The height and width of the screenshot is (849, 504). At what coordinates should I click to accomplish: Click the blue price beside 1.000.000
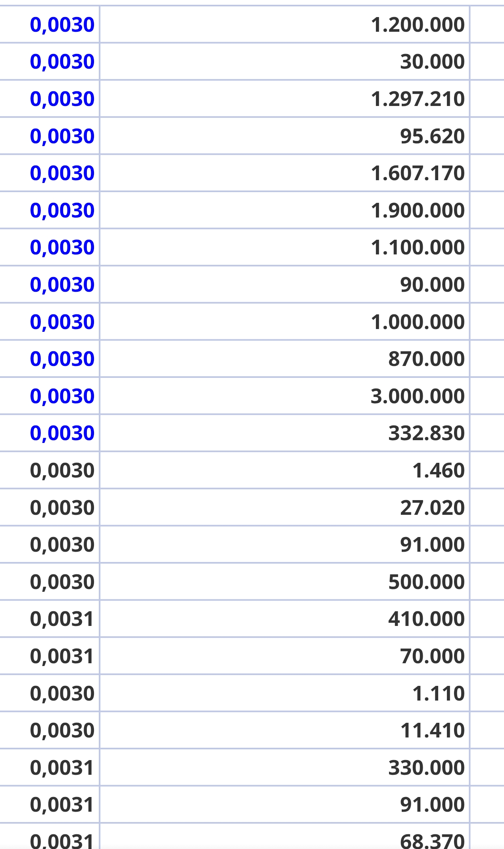pyautogui.click(x=62, y=322)
